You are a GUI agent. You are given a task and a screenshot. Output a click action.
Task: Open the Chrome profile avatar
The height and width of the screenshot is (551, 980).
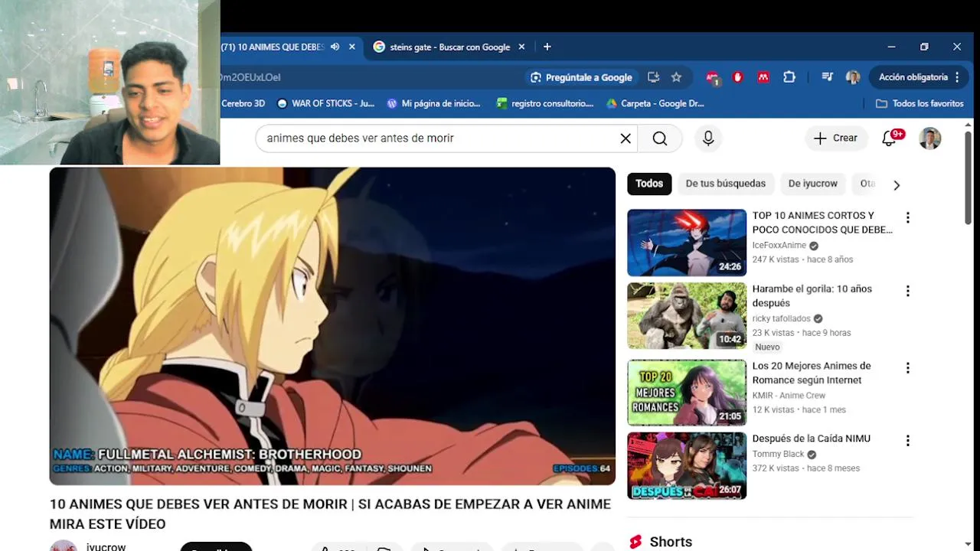(x=853, y=77)
